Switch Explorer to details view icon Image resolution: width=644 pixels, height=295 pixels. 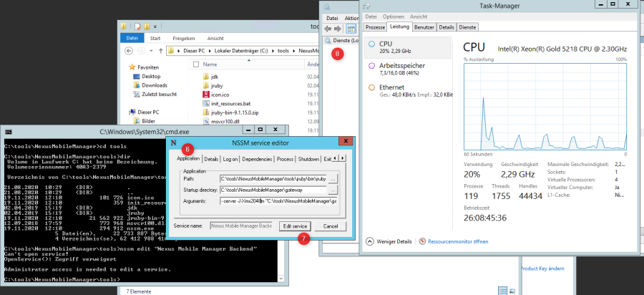pyautogui.click(x=503, y=291)
